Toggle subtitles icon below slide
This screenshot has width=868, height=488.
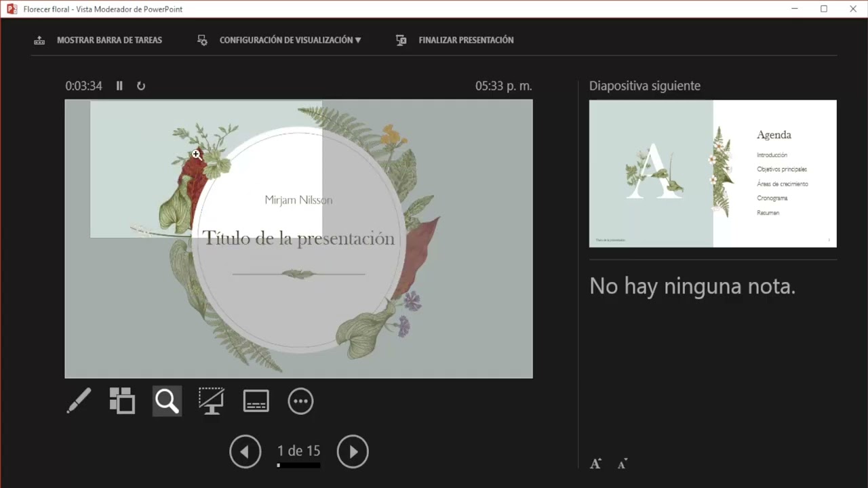pyautogui.click(x=256, y=401)
